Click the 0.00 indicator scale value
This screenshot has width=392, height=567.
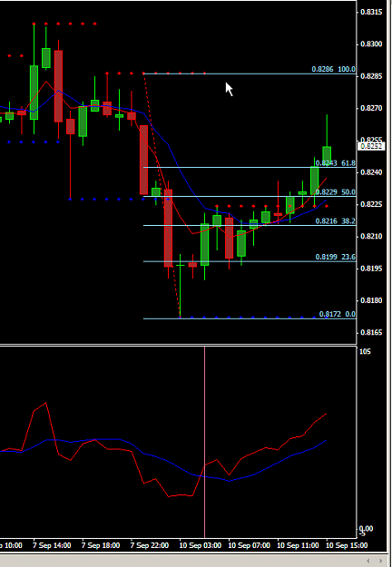click(x=367, y=529)
